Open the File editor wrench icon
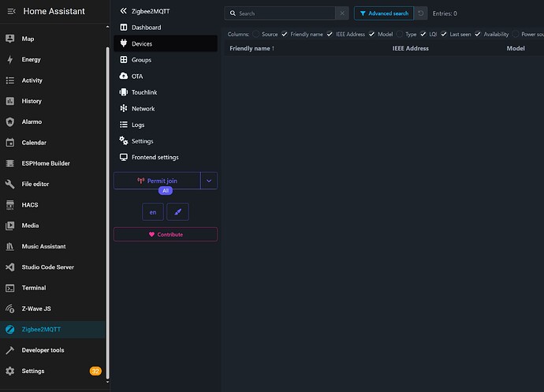 (x=10, y=184)
